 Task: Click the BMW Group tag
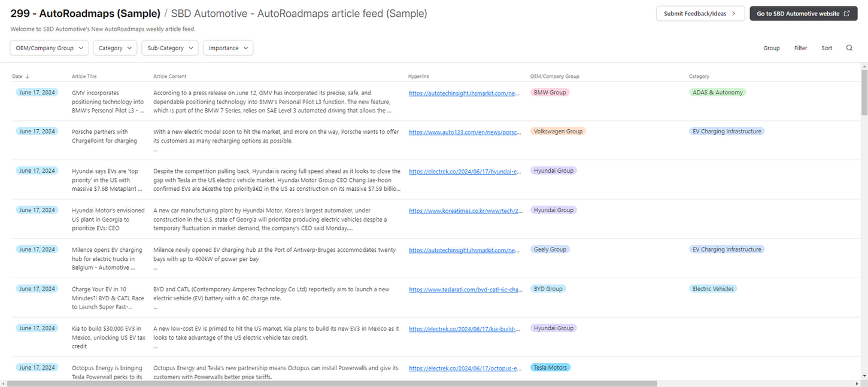click(x=550, y=92)
